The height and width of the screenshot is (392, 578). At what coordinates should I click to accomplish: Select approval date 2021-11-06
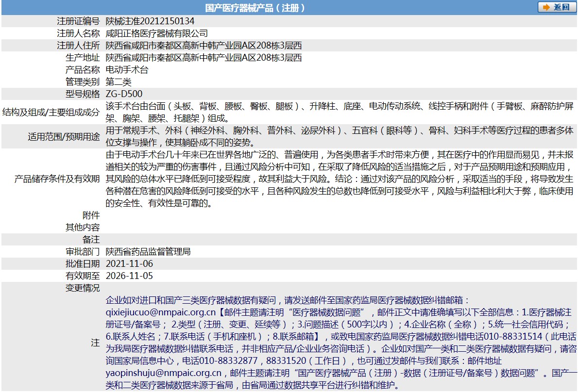[x=129, y=264]
